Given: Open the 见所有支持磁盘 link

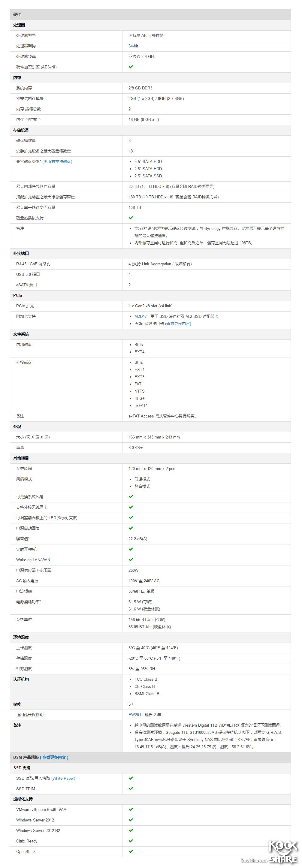Looking at the screenshot, I should coord(57,161).
